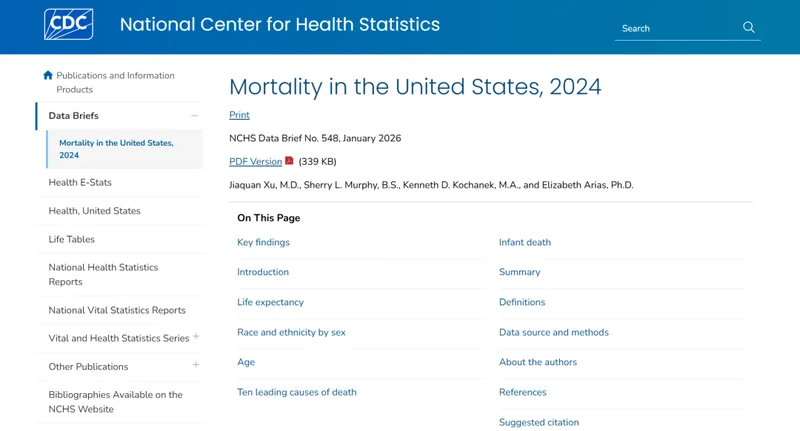Expand the Other Publications section

click(195, 365)
